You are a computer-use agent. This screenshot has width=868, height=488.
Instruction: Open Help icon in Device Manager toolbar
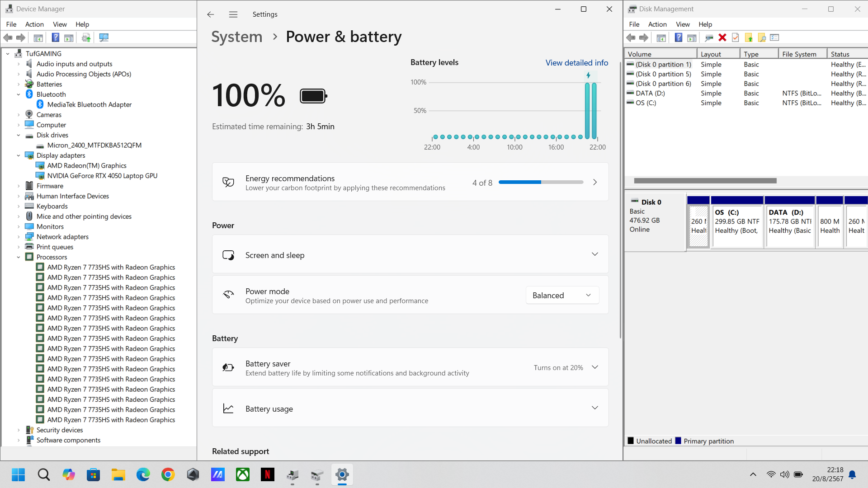coord(56,38)
